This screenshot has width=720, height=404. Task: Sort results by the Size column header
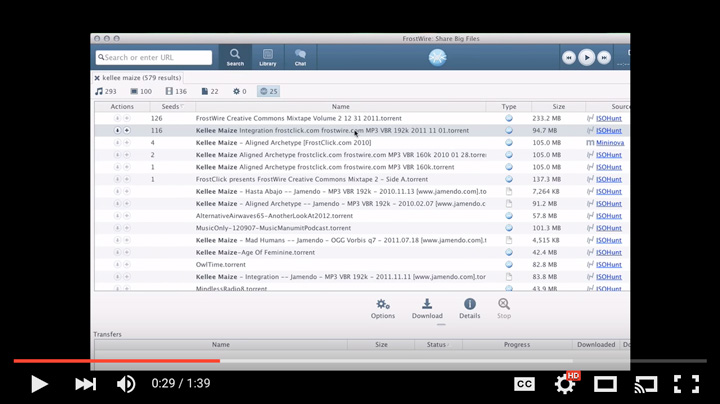pos(558,107)
